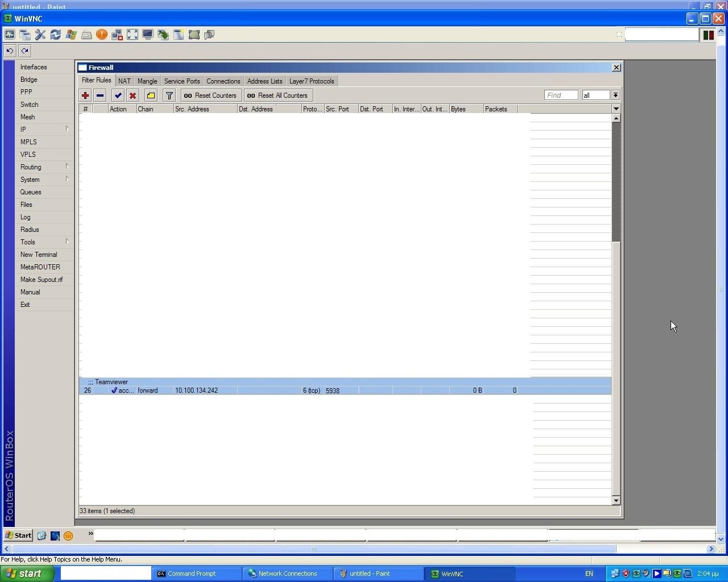
Task: Disable the selected rule with the red X icon
Action: tap(133, 95)
